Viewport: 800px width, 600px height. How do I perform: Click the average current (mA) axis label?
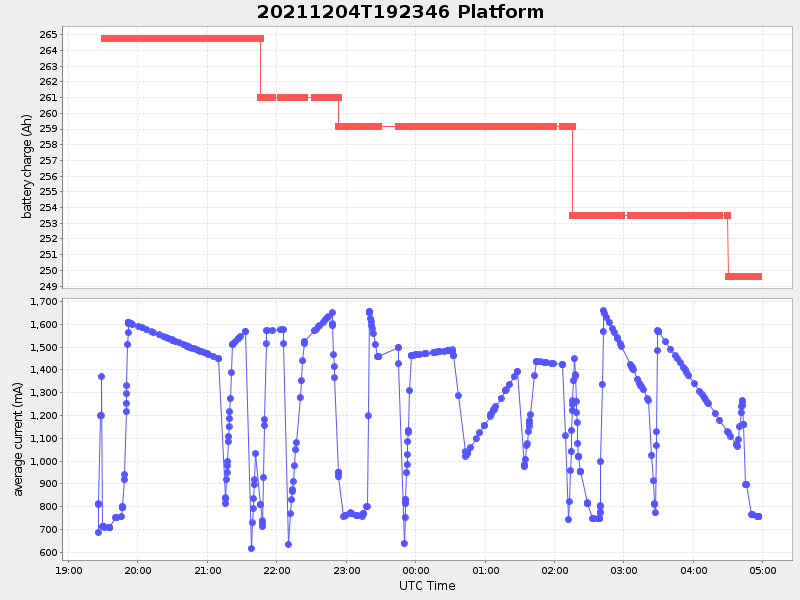(18, 439)
